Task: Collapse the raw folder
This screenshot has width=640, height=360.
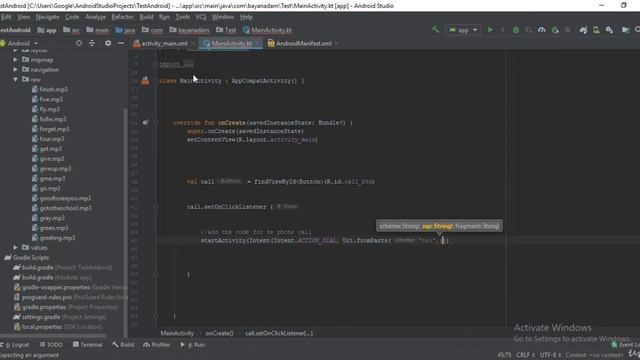Action: pyautogui.click(x=15, y=79)
